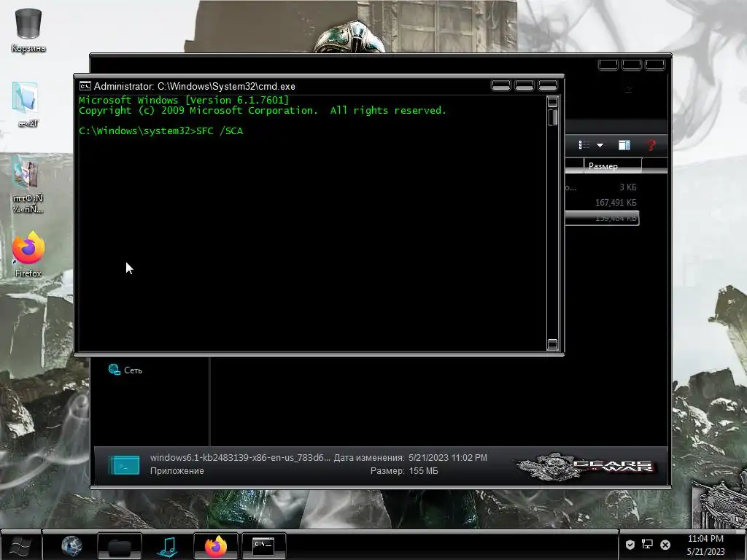
Task: Click the cmd scrollbar up arrow
Action: [553, 101]
